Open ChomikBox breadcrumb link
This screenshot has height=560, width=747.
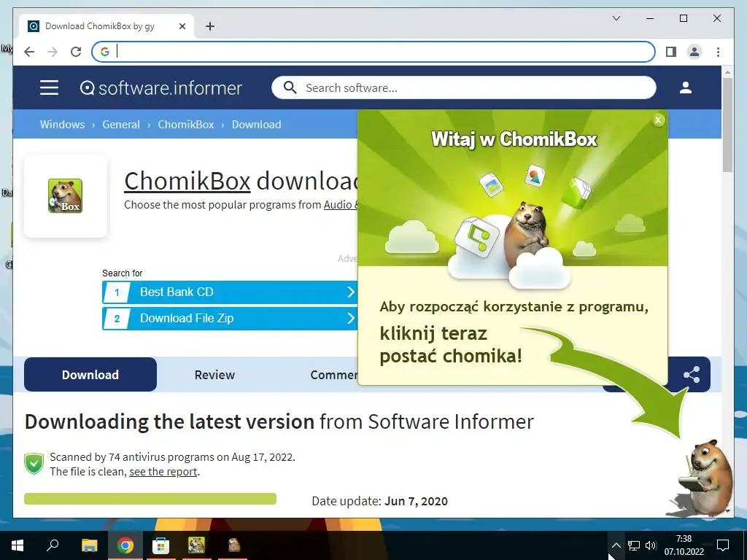186,124
